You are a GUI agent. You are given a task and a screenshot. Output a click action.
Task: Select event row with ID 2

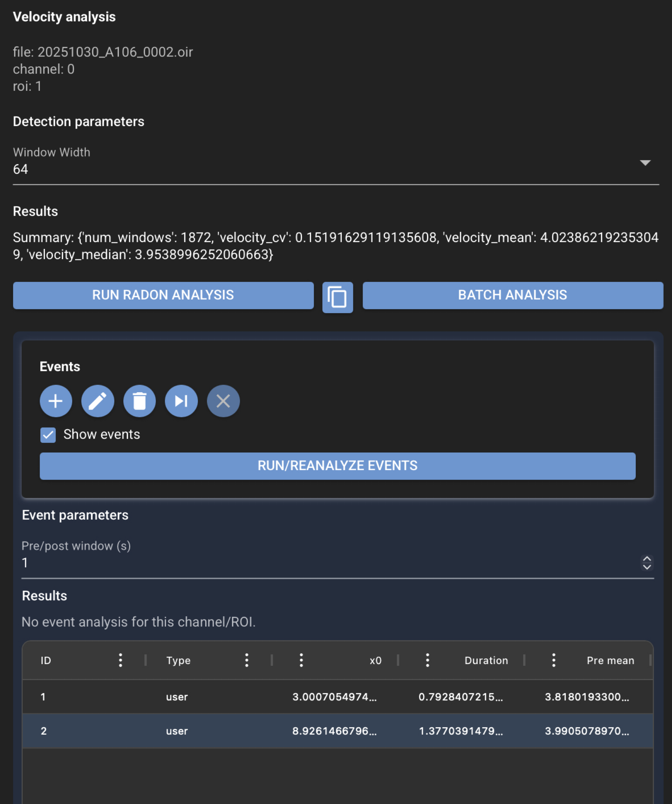click(x=338, y=731)
